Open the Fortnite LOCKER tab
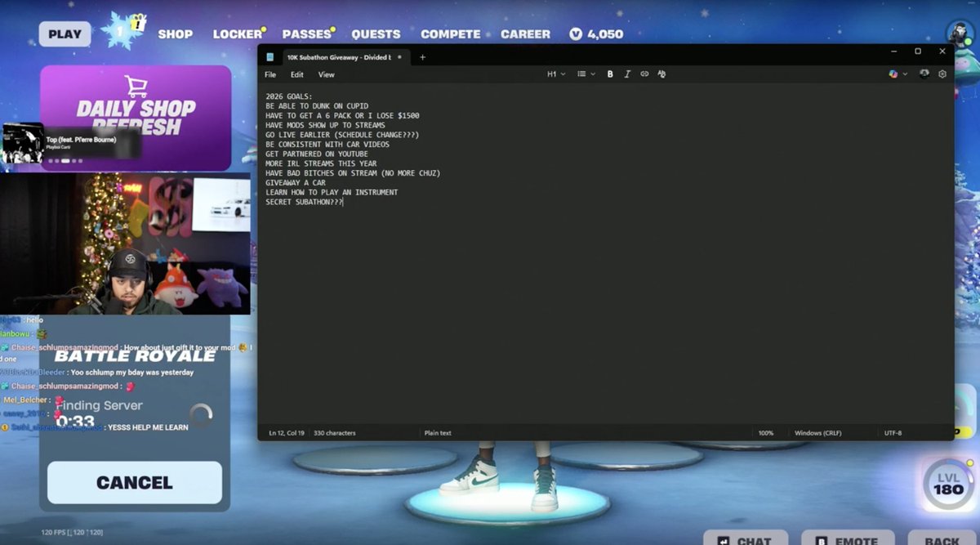The image size is (980, 545). point(238,34)
